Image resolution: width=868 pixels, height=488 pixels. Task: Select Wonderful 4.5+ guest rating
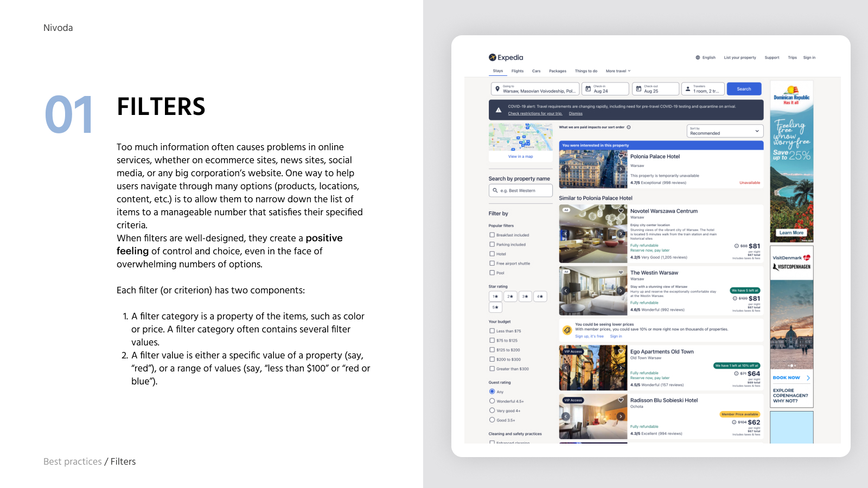[x=492, y=401]
